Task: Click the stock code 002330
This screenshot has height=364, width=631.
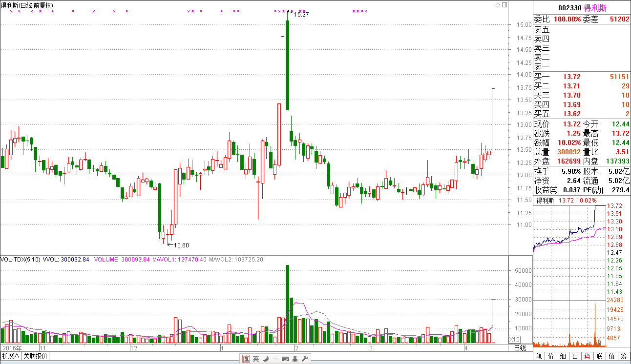Action: point(569,8)
